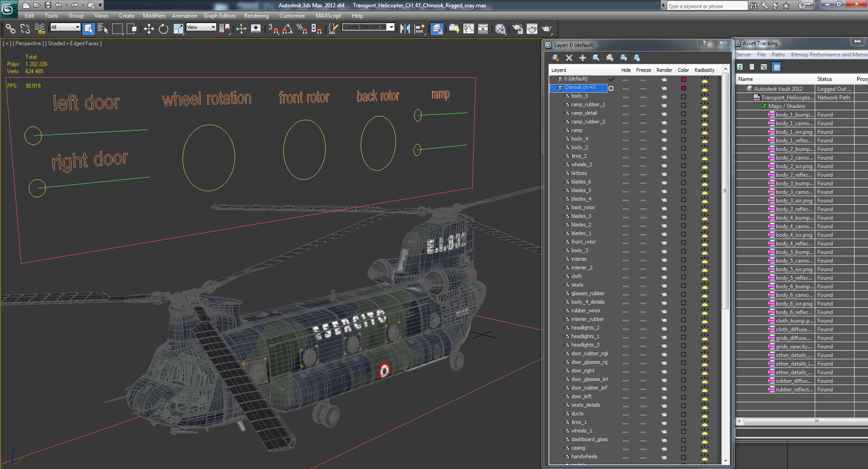Add selected objects to highlighted layer

(582, 57)
